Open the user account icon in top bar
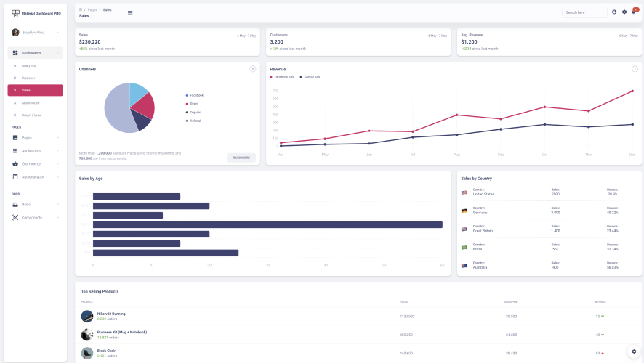This screenshot has height=363, width=644. pyautogui.click(x=614, y=12)
